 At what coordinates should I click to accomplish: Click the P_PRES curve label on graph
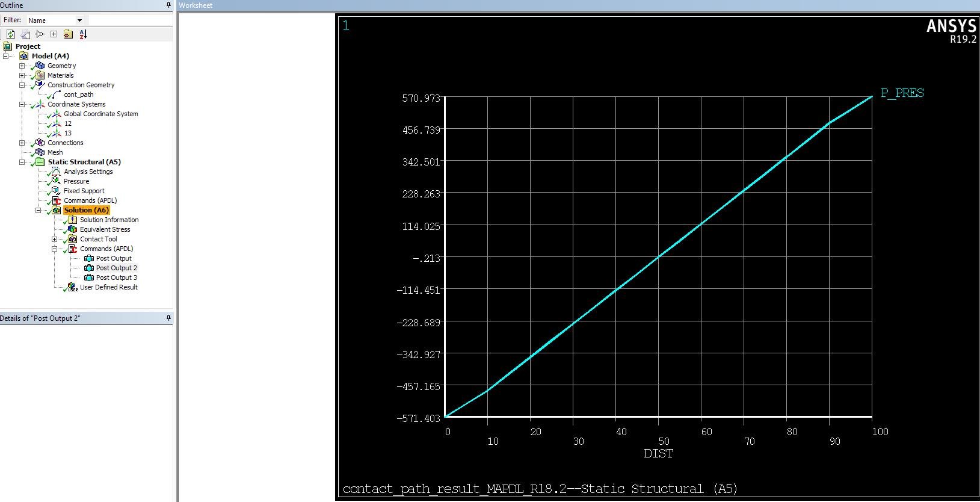[902, 93]
